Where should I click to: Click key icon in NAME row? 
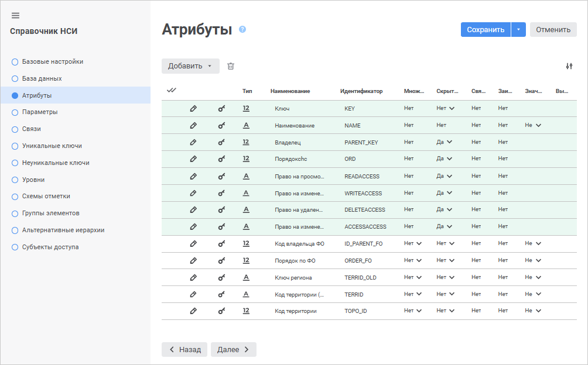click(221, 125)
